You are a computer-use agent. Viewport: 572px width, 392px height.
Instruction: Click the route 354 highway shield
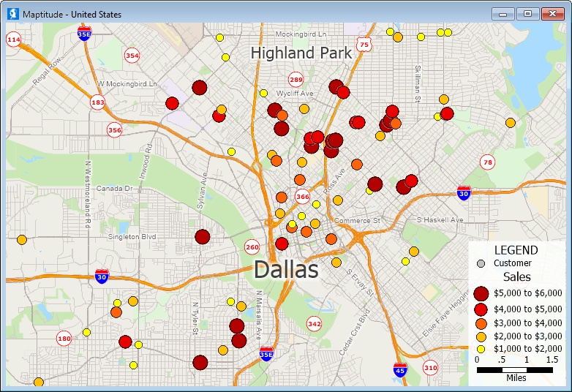[132, 56]
